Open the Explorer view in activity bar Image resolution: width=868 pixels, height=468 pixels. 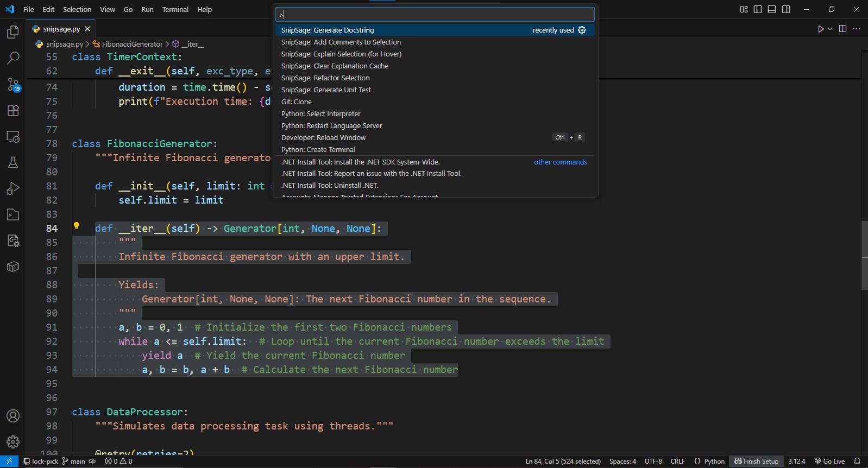click(13, 32)
